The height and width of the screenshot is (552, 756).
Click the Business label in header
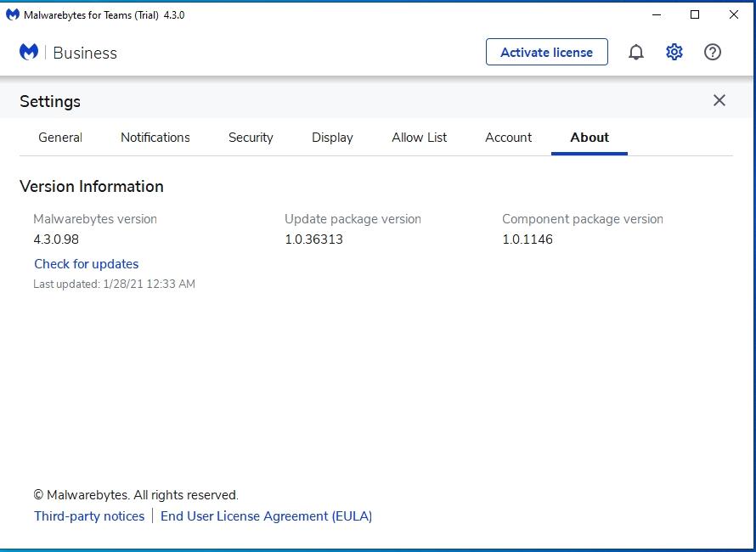point(85,53)
